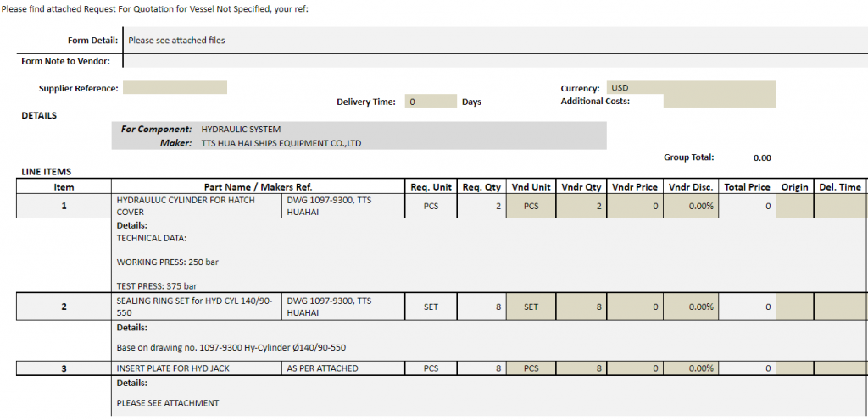The width and height of the screenshot is (868, 420).
Task: Select Vndr Price cell for item 1
Action: pyautogui.click(x=634, y=206)
